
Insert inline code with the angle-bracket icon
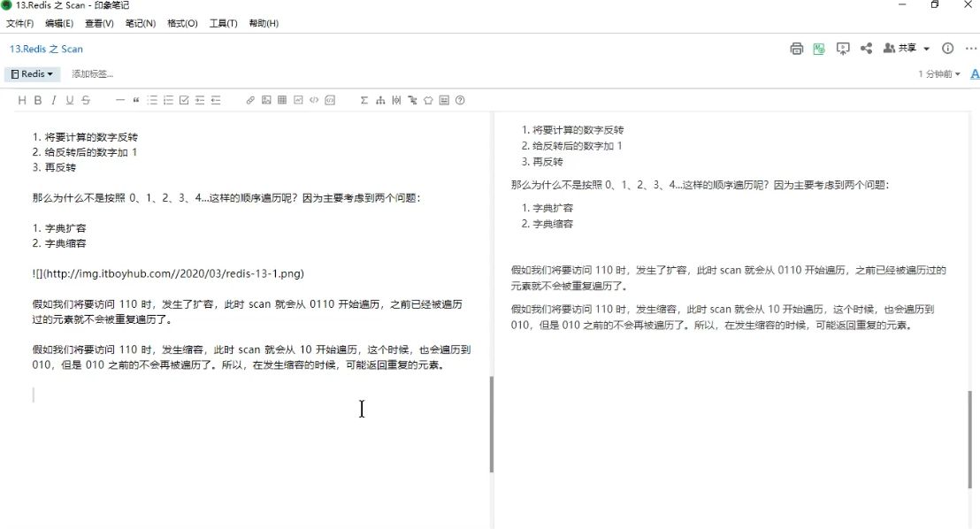click(314, 100)
